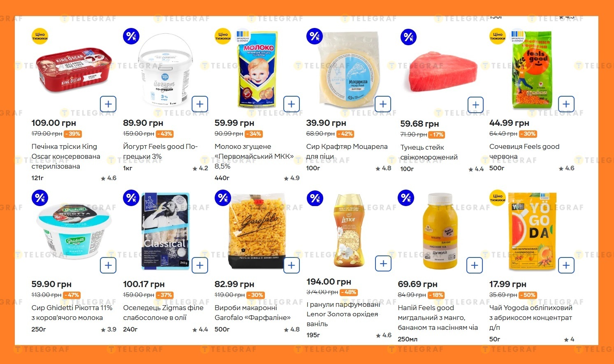Add Lenor scented granules to cart
The height and width of the screenshot is (364, 614).
pos(383,263)
